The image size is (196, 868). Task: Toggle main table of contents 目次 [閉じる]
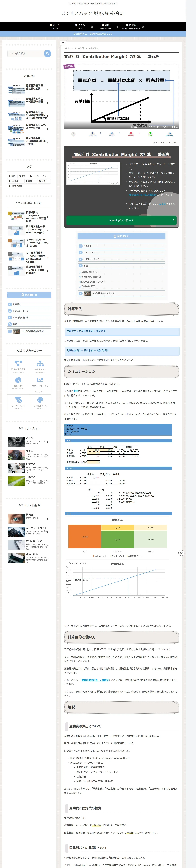(121, 236)
